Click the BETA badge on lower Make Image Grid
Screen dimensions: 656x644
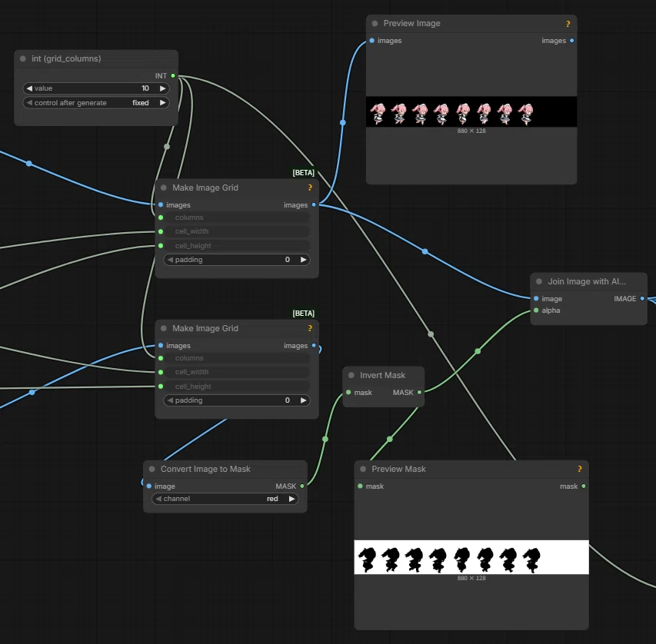pyautogui.click(x=303, y=314)
